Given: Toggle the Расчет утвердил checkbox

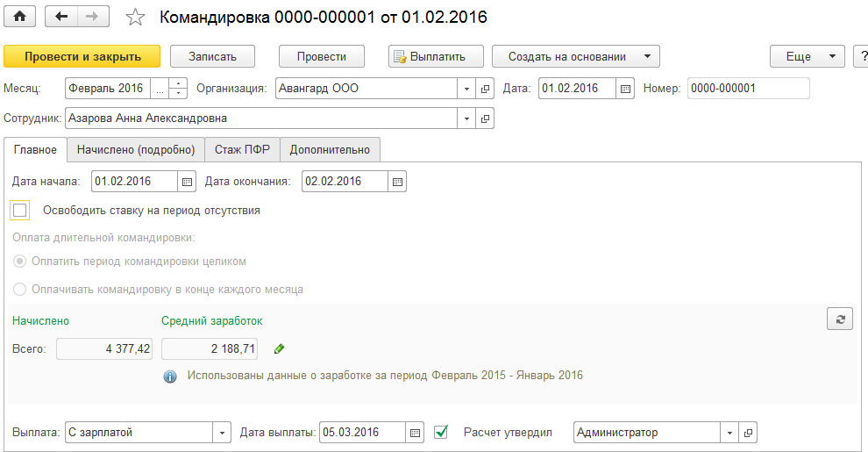Looking at the screenshot, I should (441, 432).
